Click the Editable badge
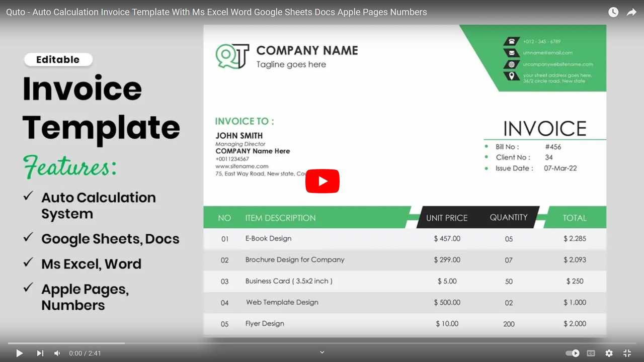The width and height of the screenshot is (644, 362). point(58,59)
